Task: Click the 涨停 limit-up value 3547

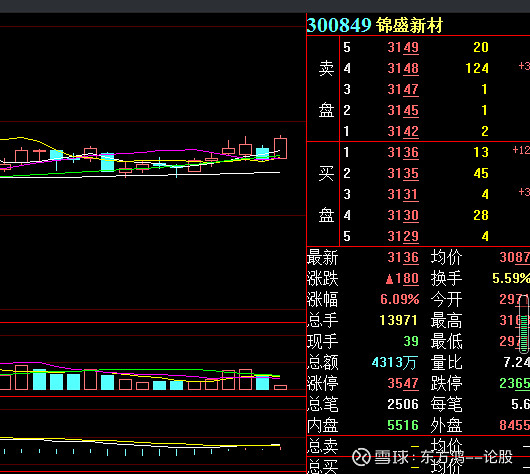Action: click(403, 383)
